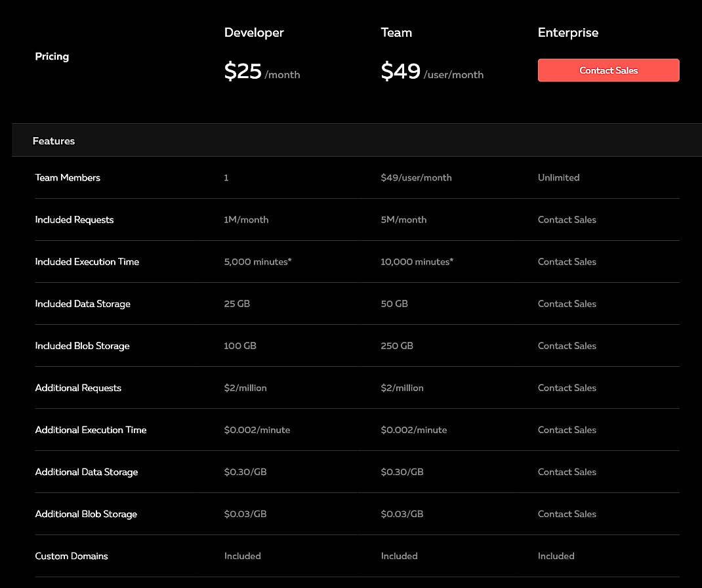
Task: Click the Contact Sales button
Action: click(x=608, y=70)
